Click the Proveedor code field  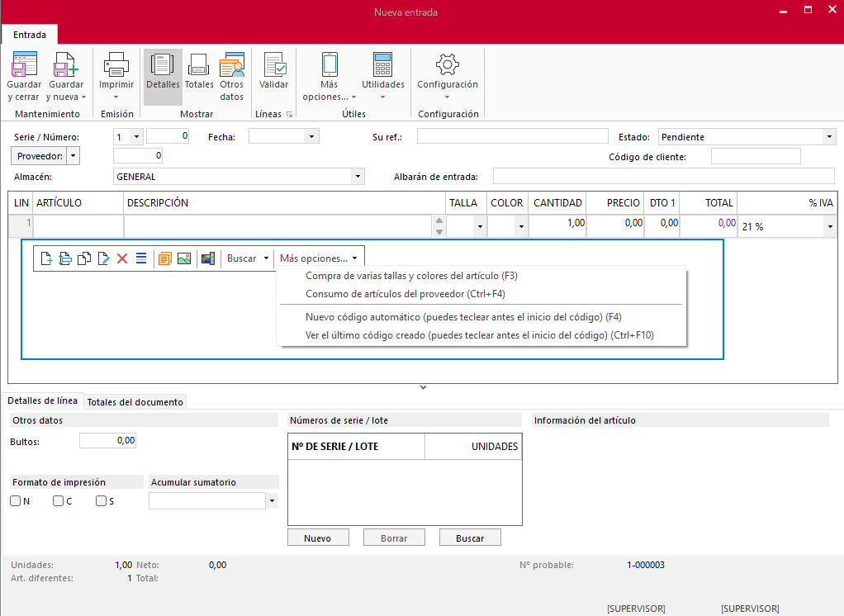coord(138,156)
